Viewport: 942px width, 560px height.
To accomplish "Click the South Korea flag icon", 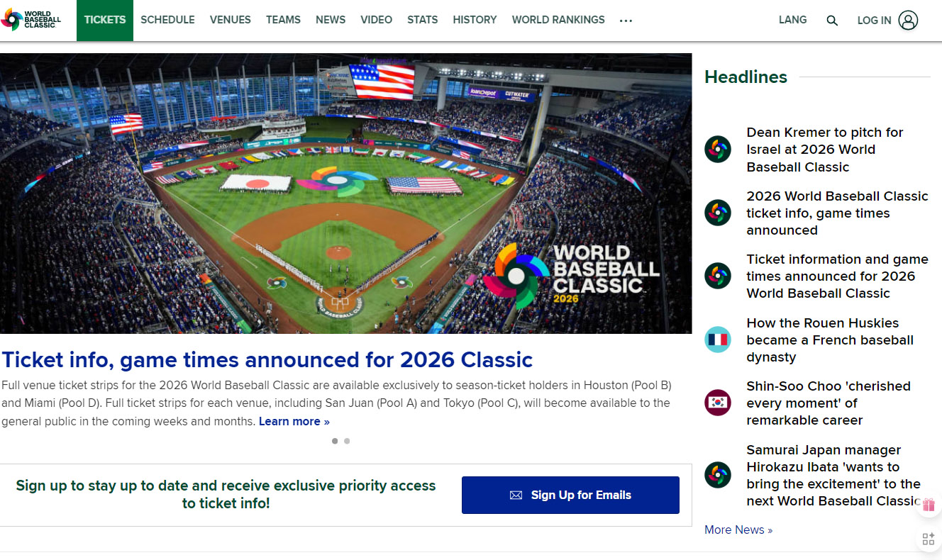I will 718,403.
